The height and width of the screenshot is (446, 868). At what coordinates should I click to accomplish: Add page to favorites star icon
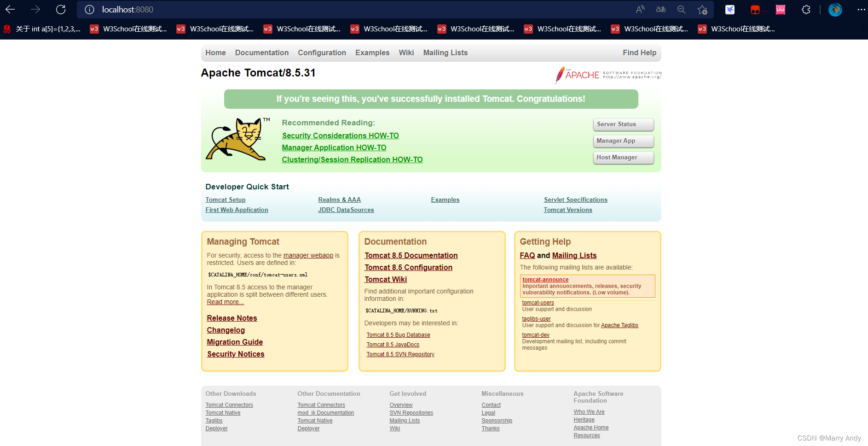tap(702, 9)
